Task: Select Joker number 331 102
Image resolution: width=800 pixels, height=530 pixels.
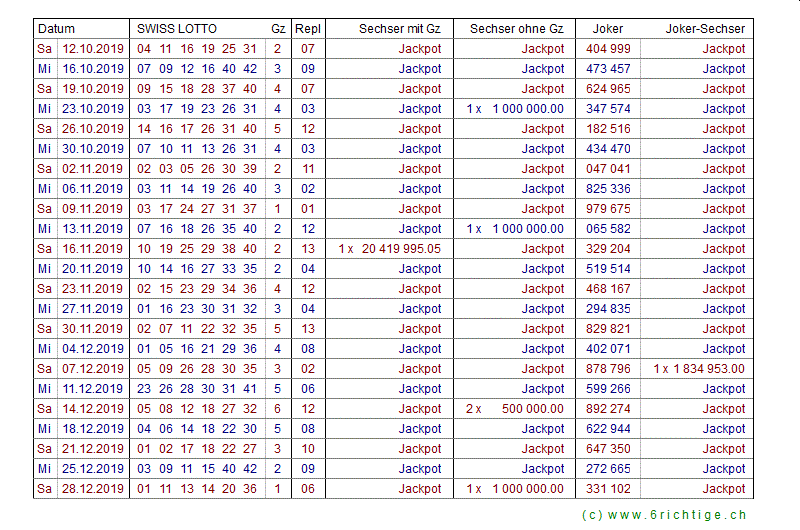Action: (608, 489)
